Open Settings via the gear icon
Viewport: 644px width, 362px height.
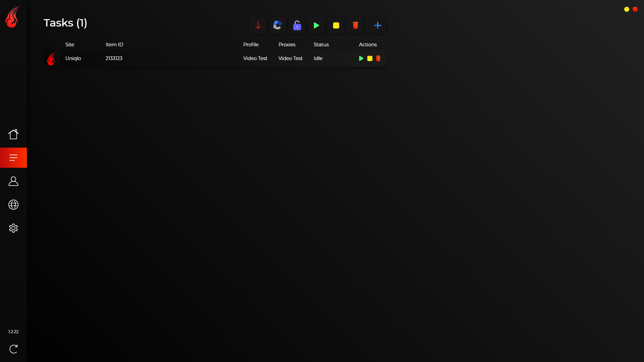tap(13, 228)
